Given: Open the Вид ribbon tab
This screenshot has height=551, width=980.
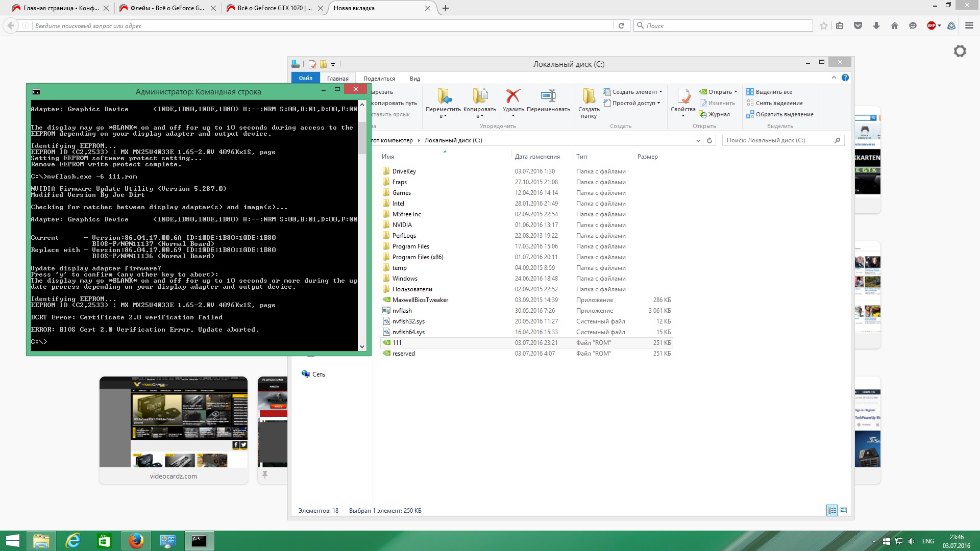Looking at the screenshot, I should tap(414, 79).
